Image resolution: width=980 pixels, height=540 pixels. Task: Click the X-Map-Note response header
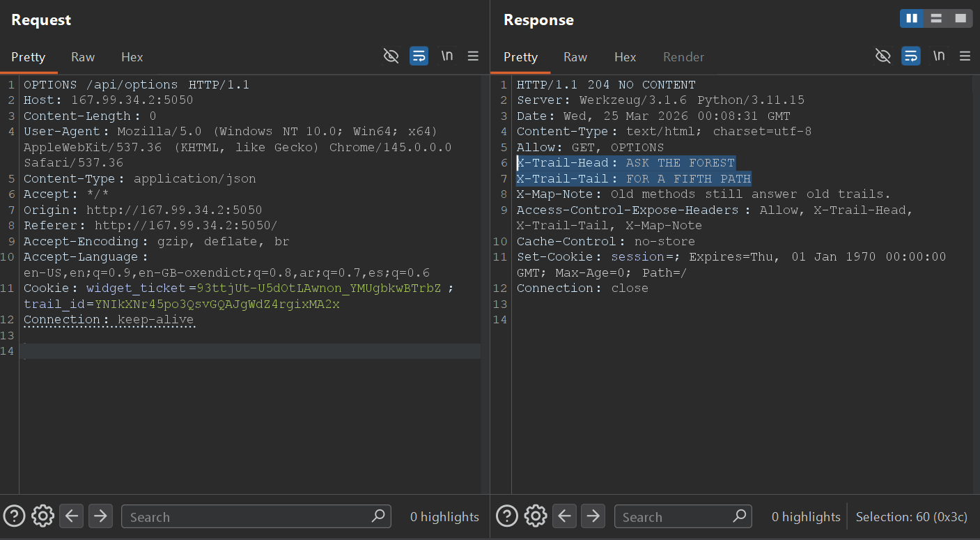703,194
